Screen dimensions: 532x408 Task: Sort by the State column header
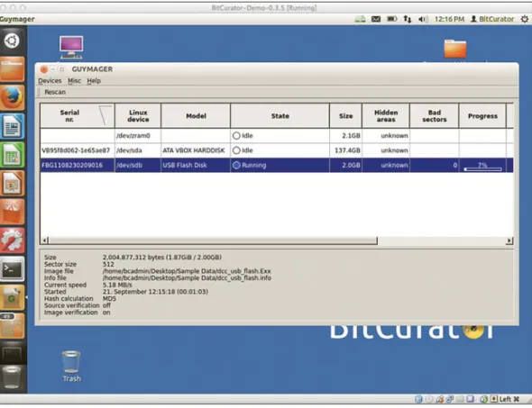(280, 116)
